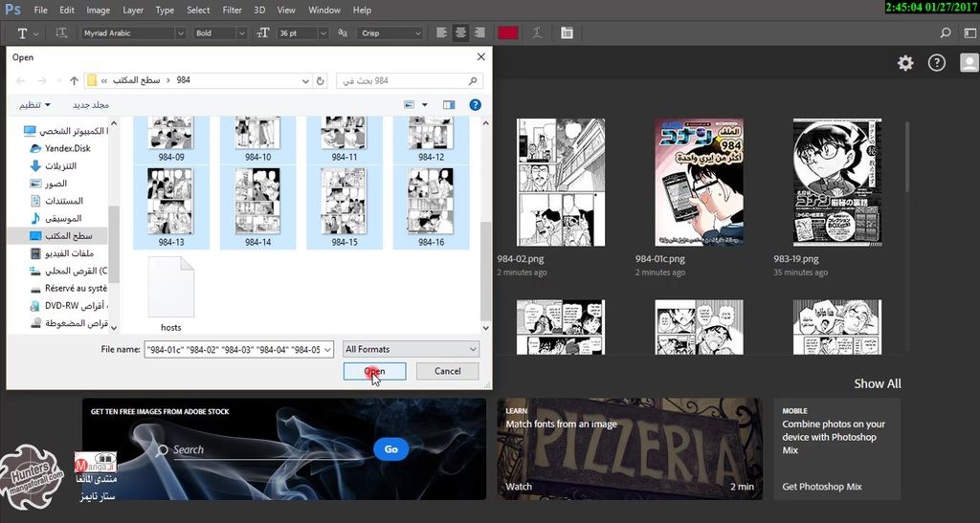
Task: Toggle Character and Paragraph panels icon
Action: [567, 33]
